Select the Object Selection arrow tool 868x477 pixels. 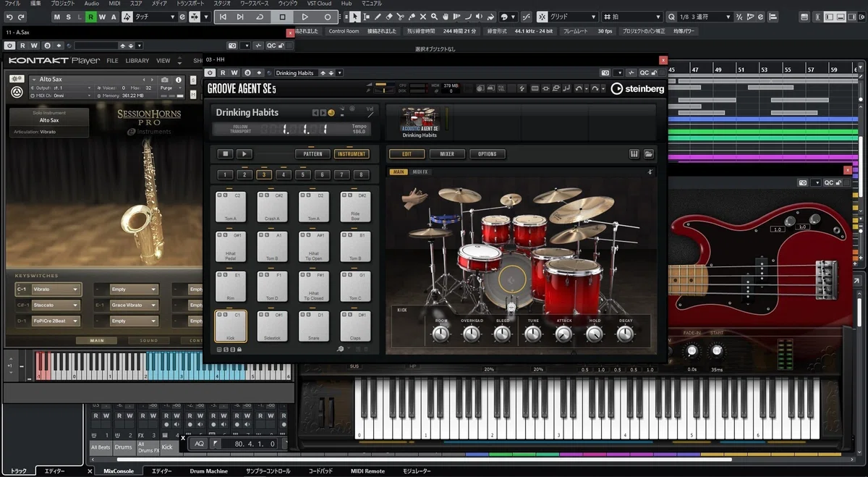(x=356, y=17)
